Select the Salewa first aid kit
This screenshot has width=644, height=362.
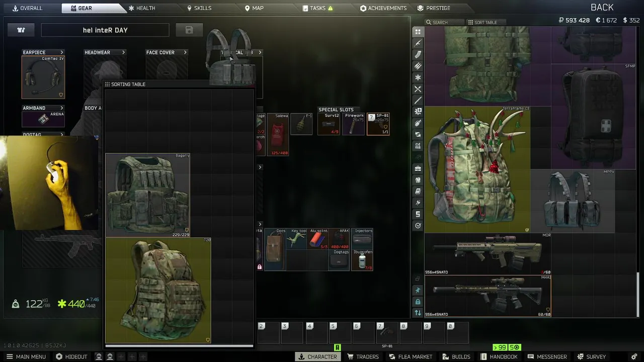point(278,134)
